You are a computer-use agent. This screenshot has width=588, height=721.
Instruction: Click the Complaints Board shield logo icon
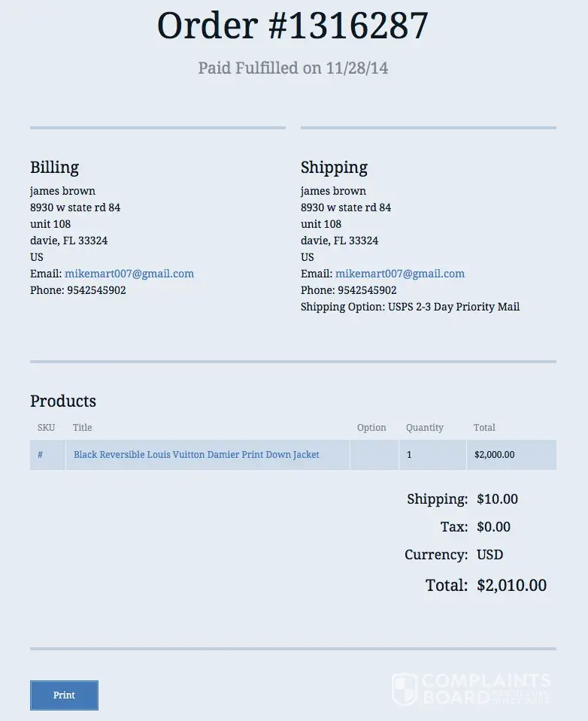[404, 689]
